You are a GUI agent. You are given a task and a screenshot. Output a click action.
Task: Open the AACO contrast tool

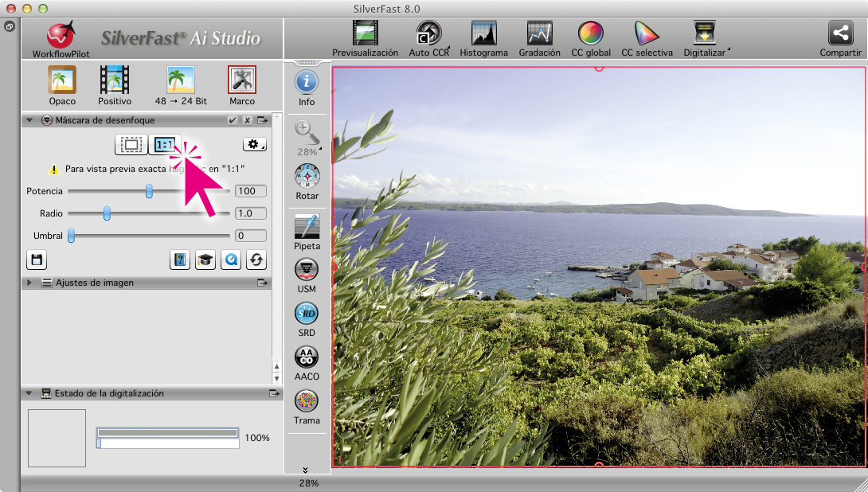tap(307, 361)
